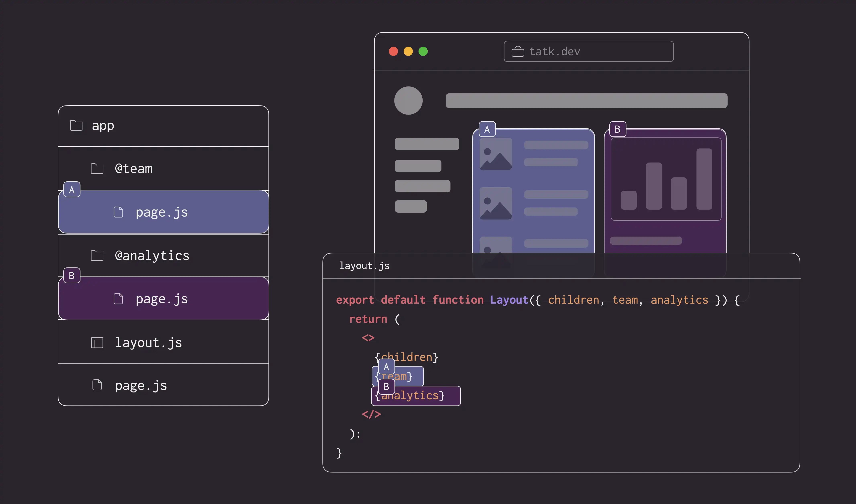Select the @analytics folder row

coord(163,255)
